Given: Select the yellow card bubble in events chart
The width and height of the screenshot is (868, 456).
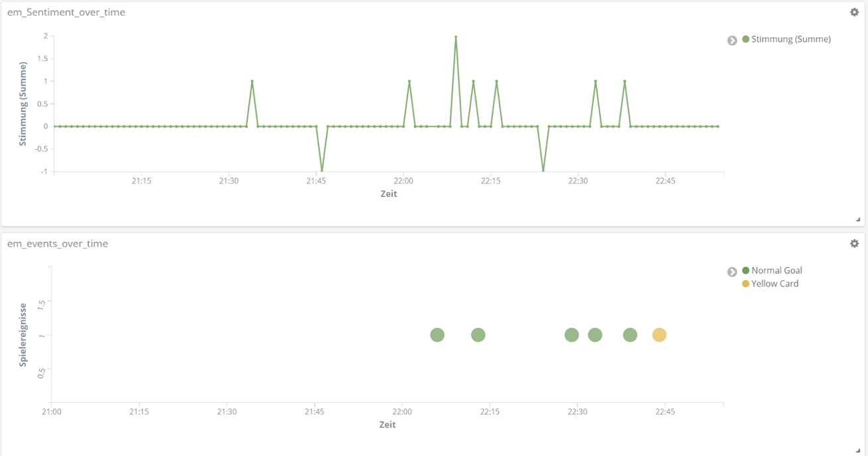Looking at the screenshot, I should pyautogui.click(x=659, y=335).
